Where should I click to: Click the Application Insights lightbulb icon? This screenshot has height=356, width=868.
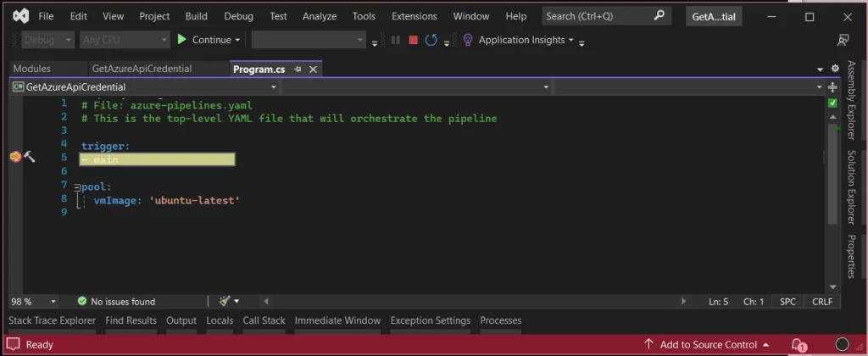click(x=468, y=40)
